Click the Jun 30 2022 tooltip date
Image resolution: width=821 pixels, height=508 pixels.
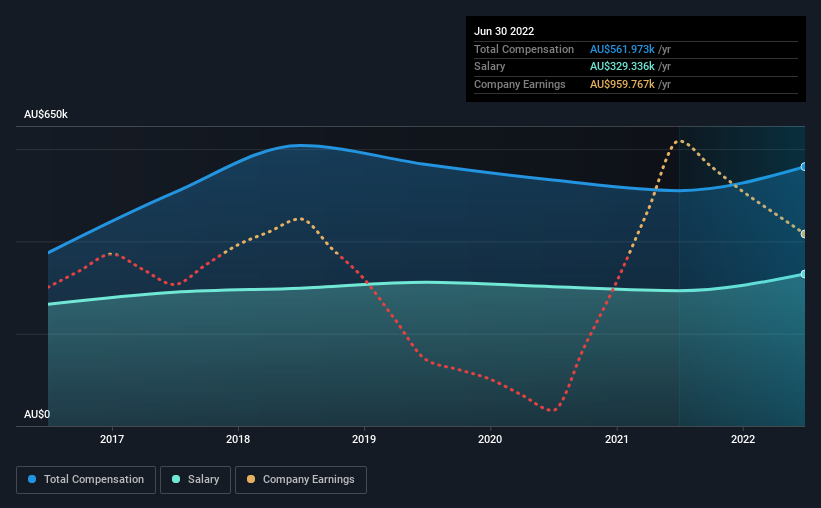tap(504, 31)
